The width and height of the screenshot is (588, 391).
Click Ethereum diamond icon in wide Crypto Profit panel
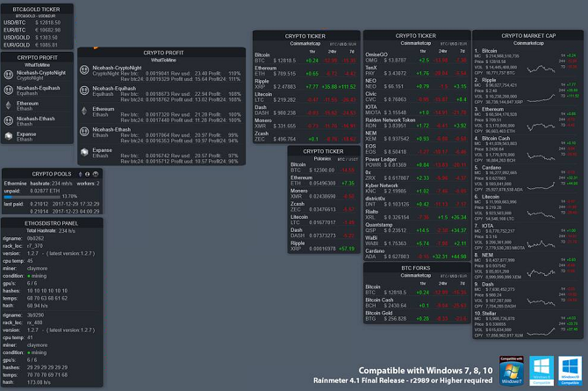pos(84,112)
